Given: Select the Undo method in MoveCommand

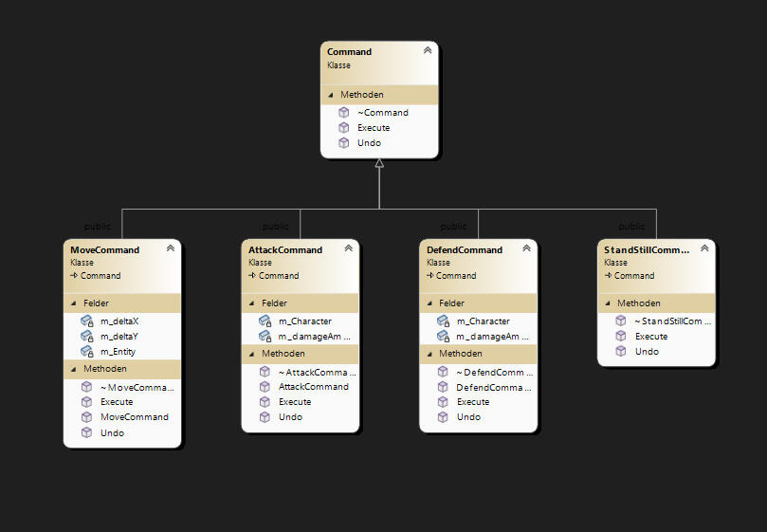Looking at the screenshot, I should point(112,432).
